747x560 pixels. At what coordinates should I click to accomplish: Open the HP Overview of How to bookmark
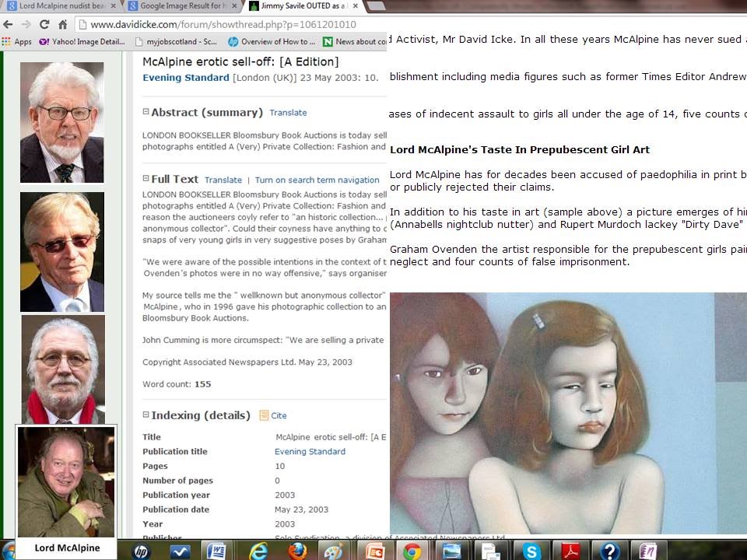coord(272,42)
